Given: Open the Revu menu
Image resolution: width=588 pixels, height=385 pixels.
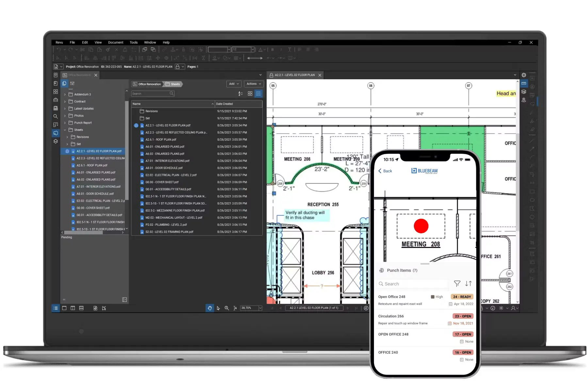Looking at the screenshot, I should click(59, 42).
